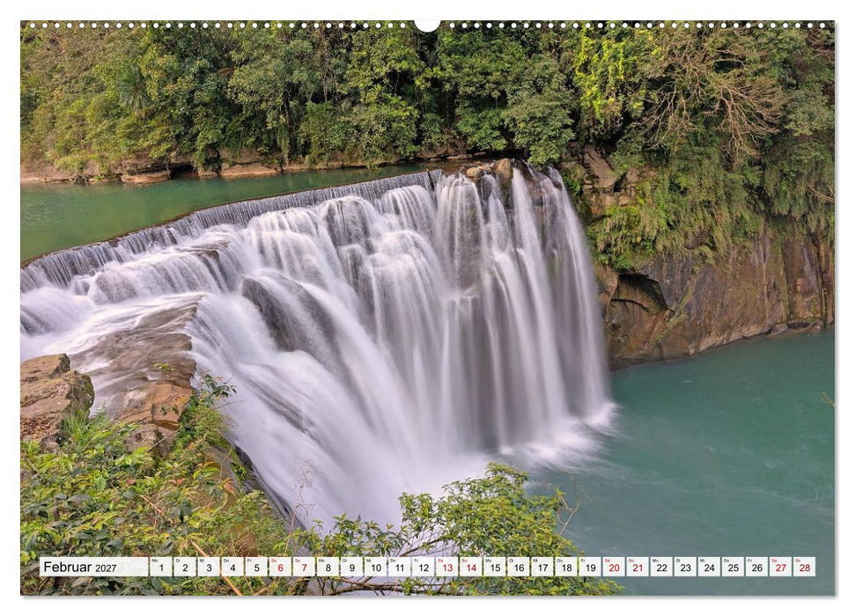The image size is (855, 616).
Task: Select red Sunday 28 date cell
Action: [x=805, y=567]
